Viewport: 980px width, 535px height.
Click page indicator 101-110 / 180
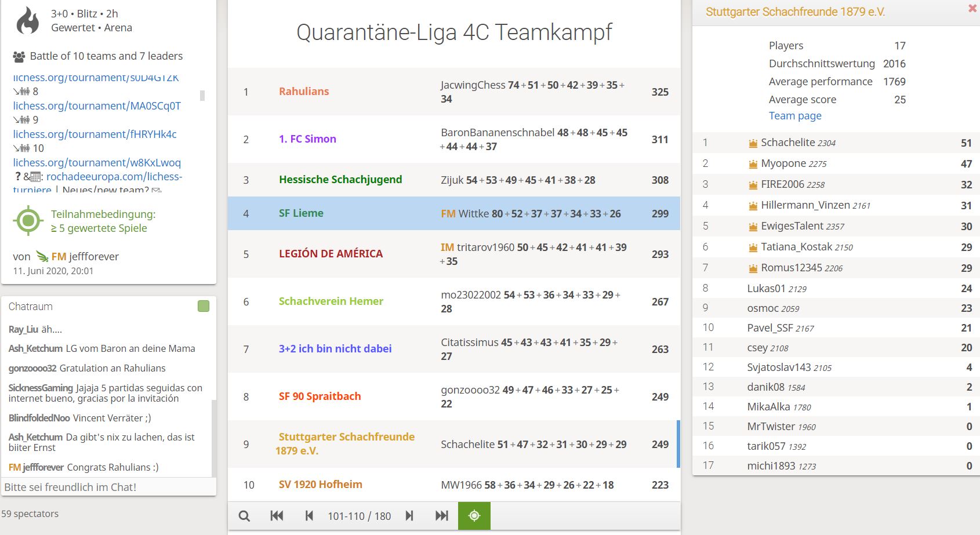360,516
